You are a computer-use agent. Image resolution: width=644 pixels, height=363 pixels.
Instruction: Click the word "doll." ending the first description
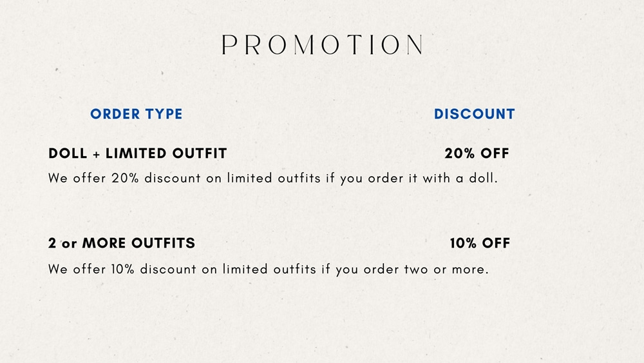(484, 179)
